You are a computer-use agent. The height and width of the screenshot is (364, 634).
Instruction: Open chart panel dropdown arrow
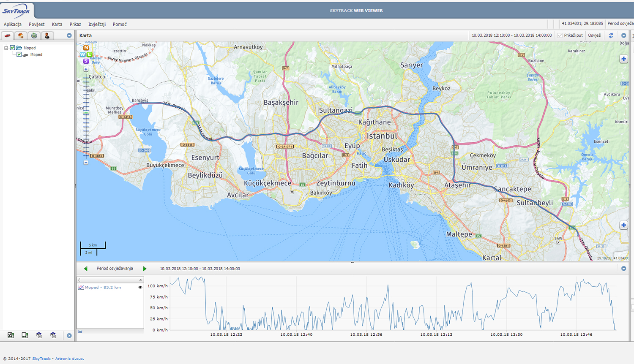click(623, 269)
